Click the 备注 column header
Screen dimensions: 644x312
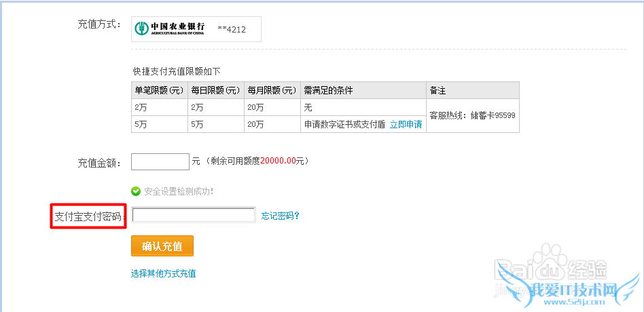pos(473,90)
